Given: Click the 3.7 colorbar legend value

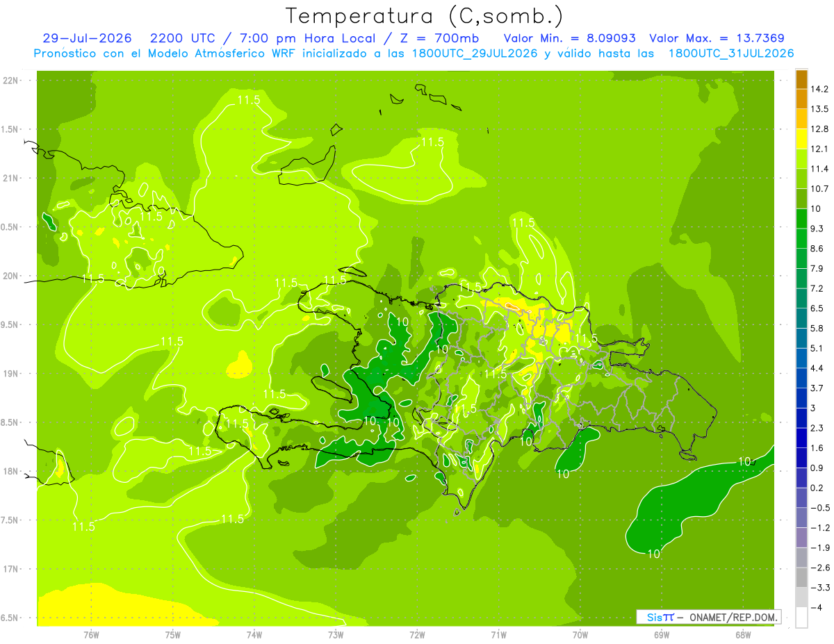Looking at the screenshot, I should point(817,388).
